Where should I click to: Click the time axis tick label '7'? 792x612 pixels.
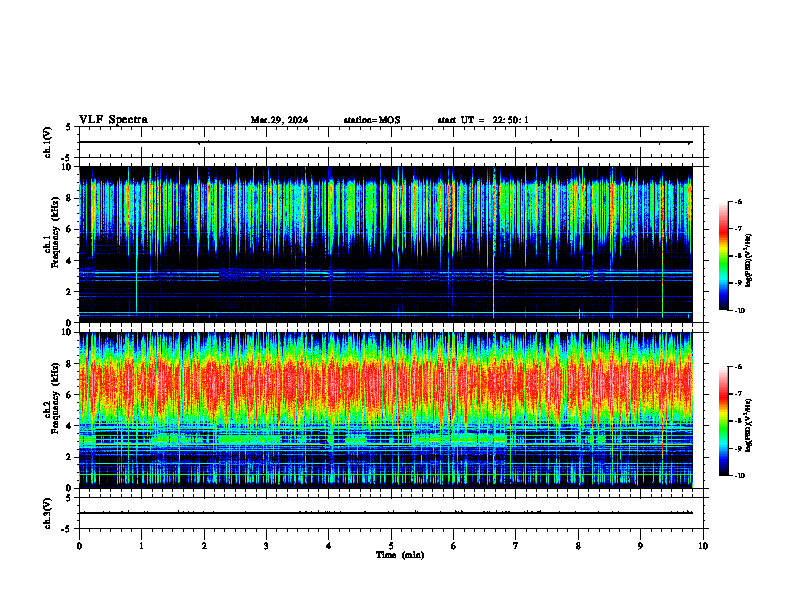pos(516,546)
